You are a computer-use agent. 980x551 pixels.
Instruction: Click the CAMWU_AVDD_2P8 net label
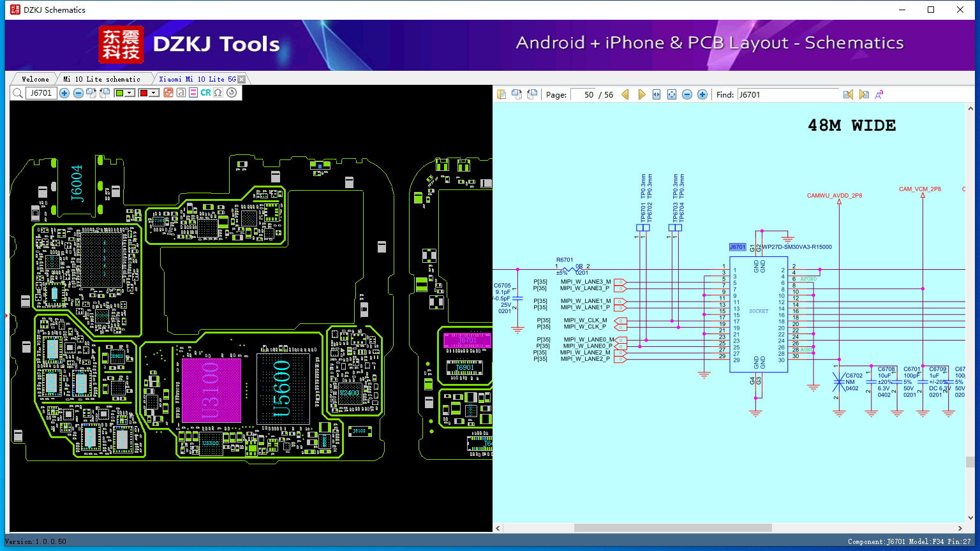click(x=835, y=196)
